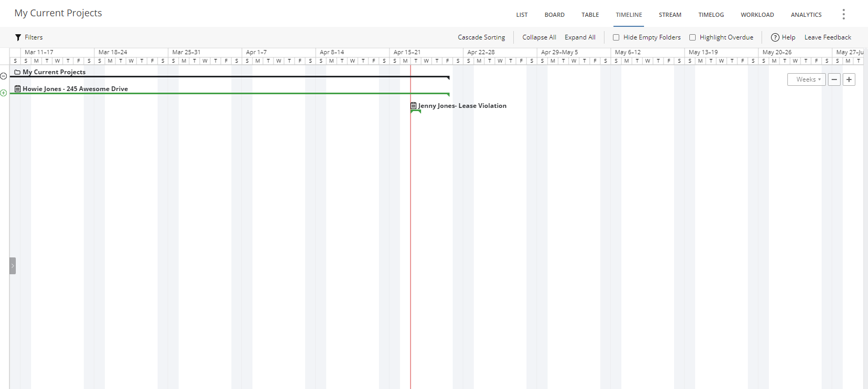Click the My Current Projects folder icon

(x=17, y=72)
